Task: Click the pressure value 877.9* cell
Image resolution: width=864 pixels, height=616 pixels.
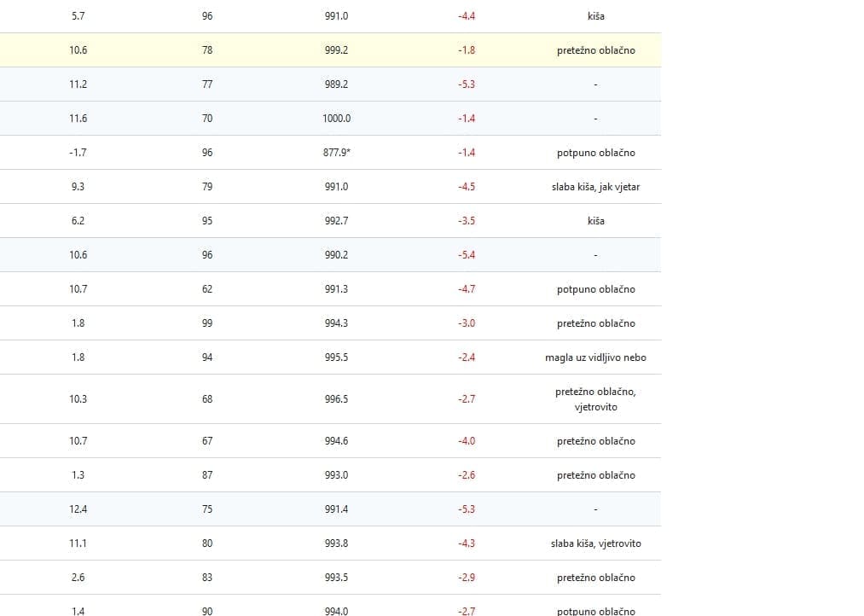Action: coord(336,153)
